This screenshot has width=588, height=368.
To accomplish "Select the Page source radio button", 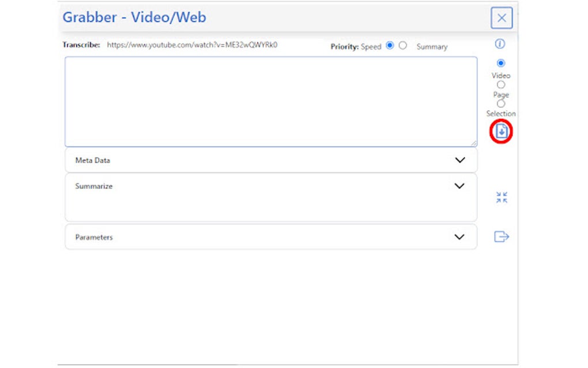I will click(500, 84).
